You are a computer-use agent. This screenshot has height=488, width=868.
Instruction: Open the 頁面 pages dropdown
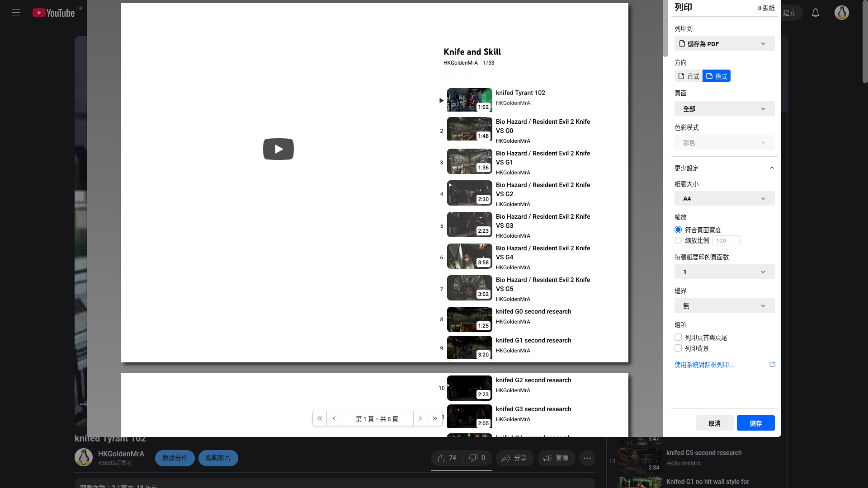(725, 108)
